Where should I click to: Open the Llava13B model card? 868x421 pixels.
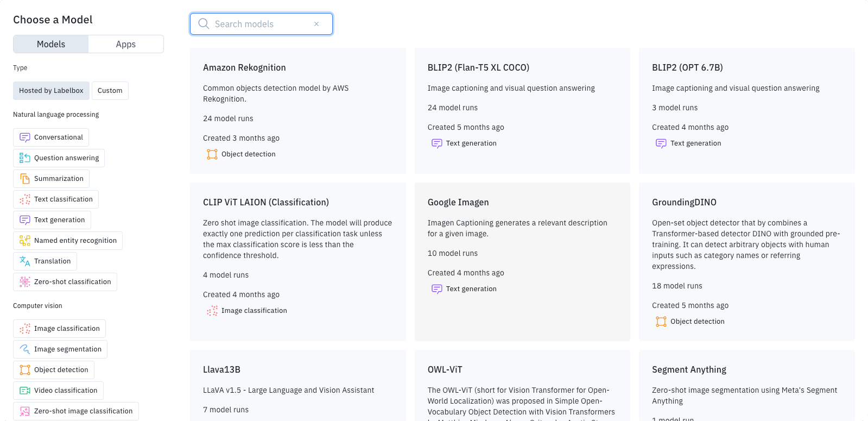[298, 385]
